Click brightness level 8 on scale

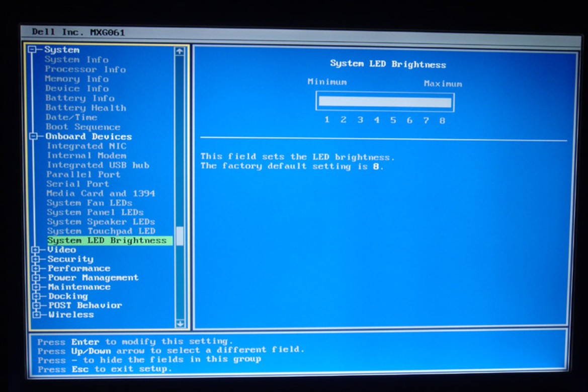coord(443,121)
